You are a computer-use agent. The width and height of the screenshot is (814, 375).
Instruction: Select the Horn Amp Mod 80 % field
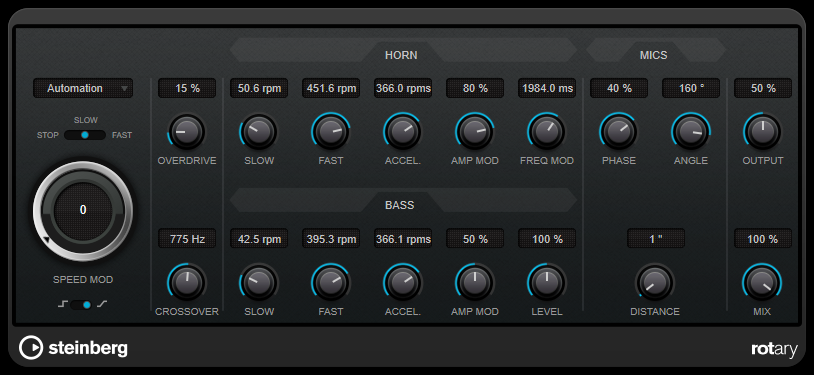475,88
